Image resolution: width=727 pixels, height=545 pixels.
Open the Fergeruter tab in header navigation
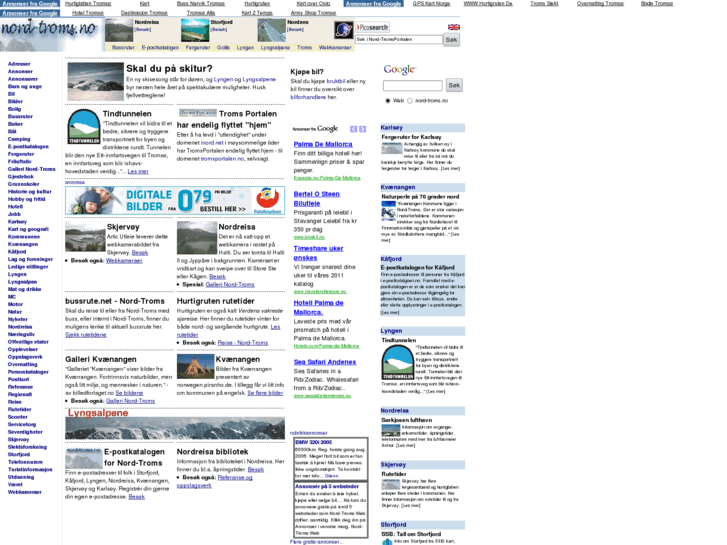[x=198, y=47]
